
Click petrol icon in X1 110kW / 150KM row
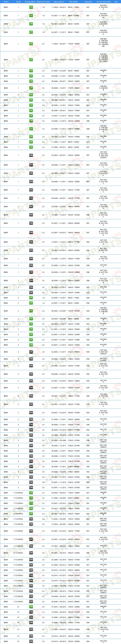click(31, 607)
